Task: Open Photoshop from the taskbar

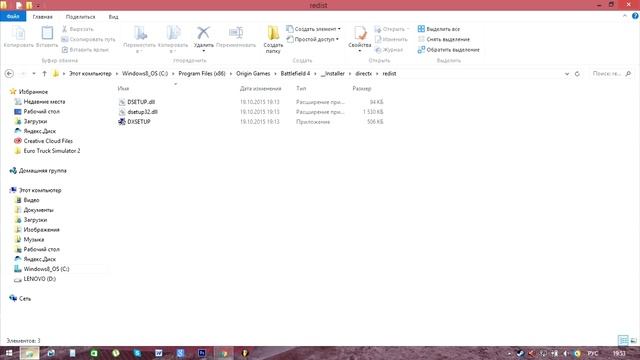Action: tap(202, 353)
